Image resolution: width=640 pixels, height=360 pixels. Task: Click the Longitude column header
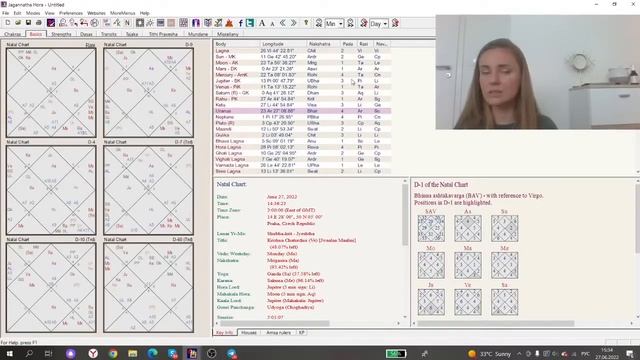point(283,44)
